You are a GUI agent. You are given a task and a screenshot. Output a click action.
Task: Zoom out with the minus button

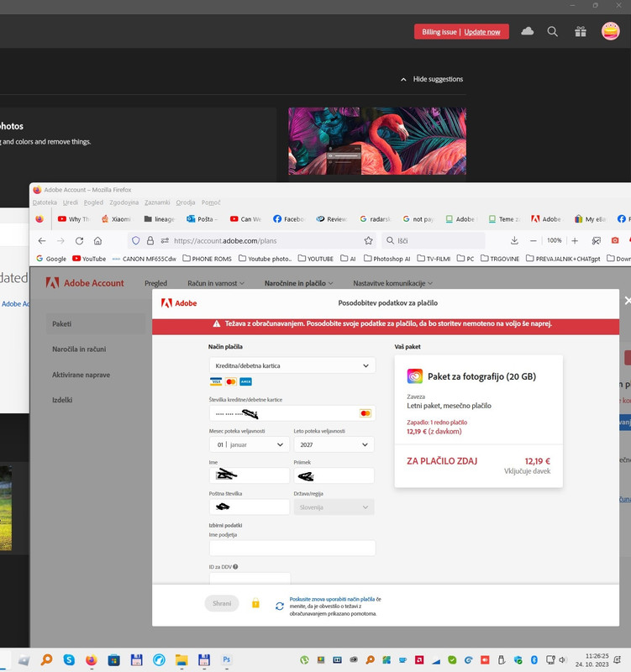(534, 241)
